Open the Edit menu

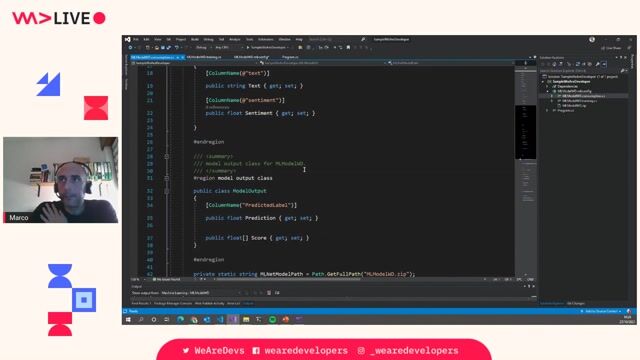(146, 40)
